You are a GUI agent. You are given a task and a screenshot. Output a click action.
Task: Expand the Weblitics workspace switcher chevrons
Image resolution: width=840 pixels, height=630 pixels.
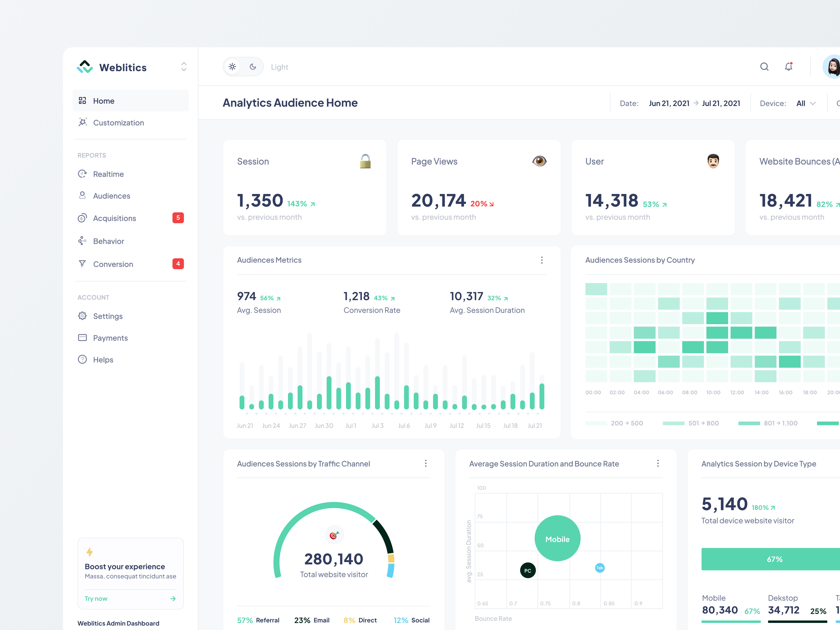pyautogui.click(x=184, y=67)
